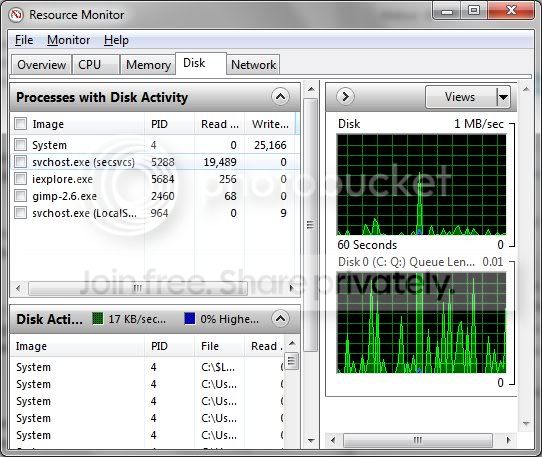Open the Help menu
This screenshot has height=457, width=542.
tap(116, 40)
